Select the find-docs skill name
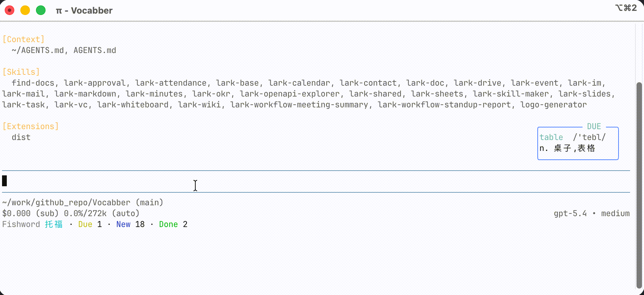Image resolution: width=644 pixels, height=295 pixels. click(x=33, y=83)
